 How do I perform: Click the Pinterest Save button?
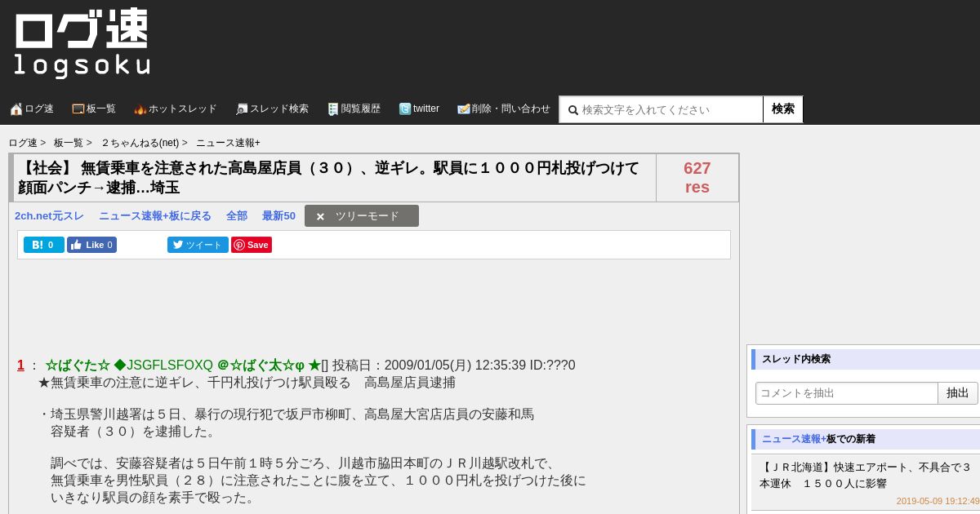[x=252, y=245]
